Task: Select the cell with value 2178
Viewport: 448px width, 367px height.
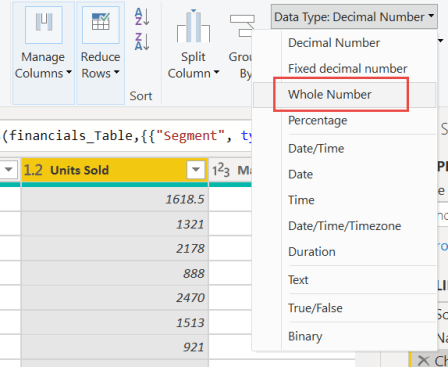Action: pos(115,249)
